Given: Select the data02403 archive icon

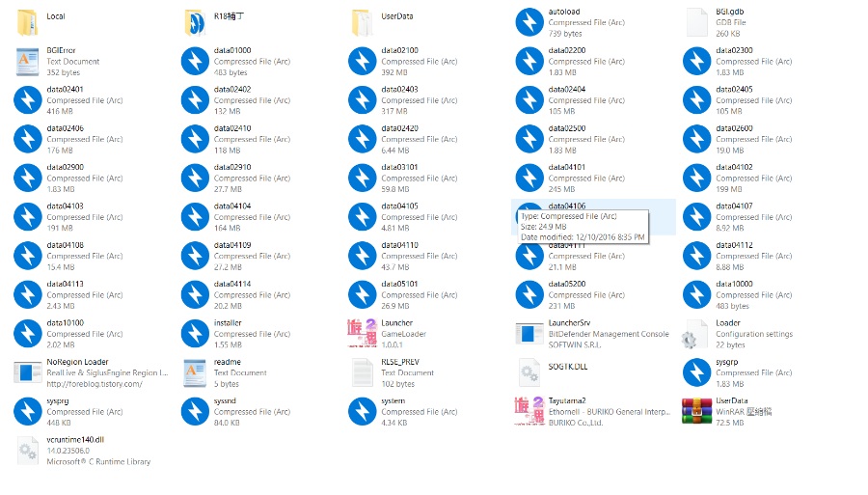Looking at the screenshot, I should tap(362, 100).
